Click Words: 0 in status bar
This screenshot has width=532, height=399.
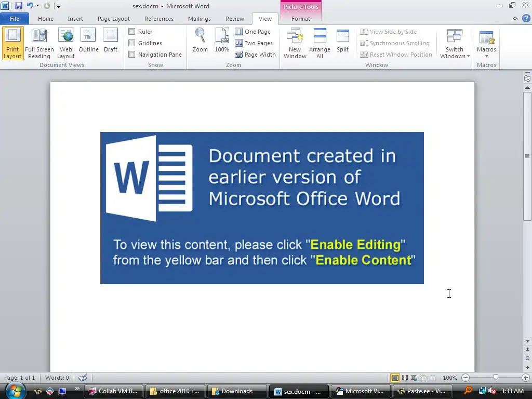pyautogui.click(x=57, y=378)
